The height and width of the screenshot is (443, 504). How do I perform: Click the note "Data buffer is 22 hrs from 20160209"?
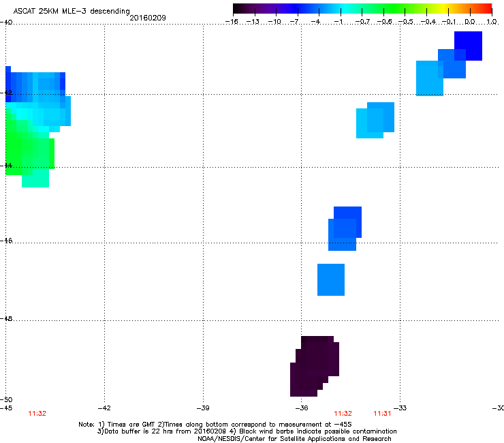pyautogui.click(x=165, y=431)
